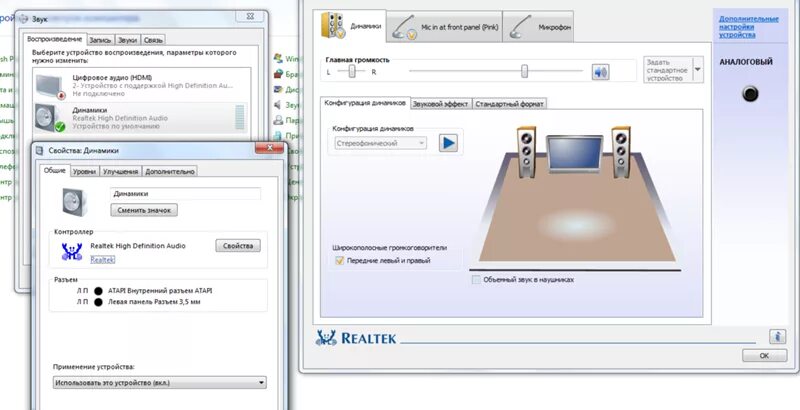Click the black analog jack connector
800x410 pixels.
click(749, 94)
